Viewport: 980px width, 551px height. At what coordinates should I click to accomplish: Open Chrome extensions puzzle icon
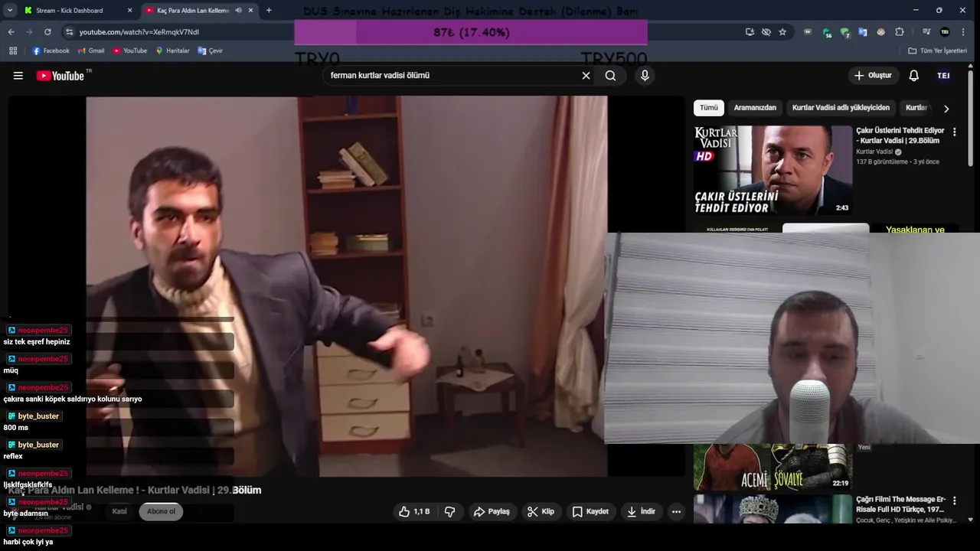(x=900, y=32)
